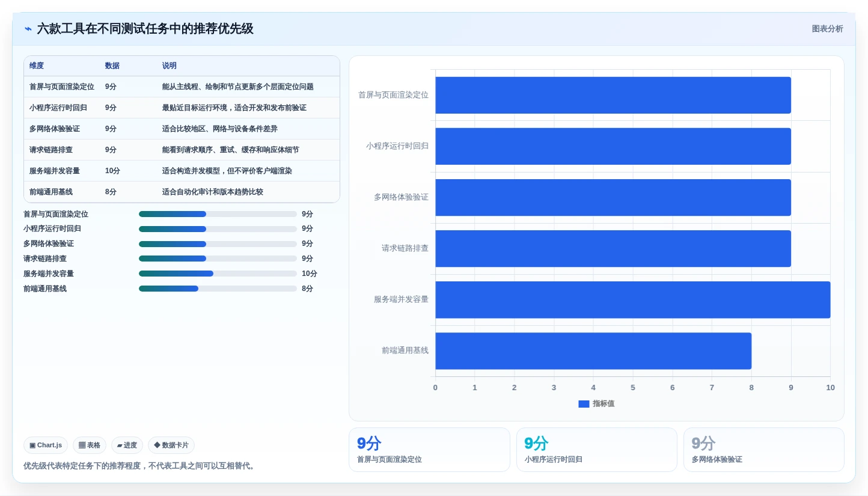Click the 小程序运行时回归 progress bar

218,229
